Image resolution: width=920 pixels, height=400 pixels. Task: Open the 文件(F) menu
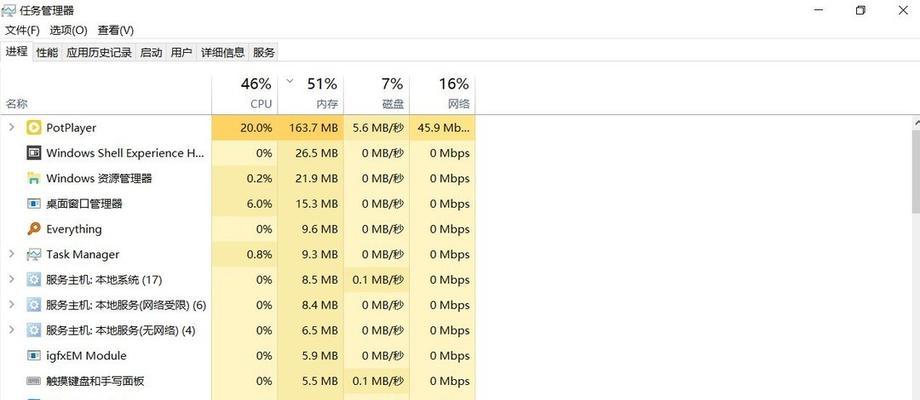click(22, 30)
